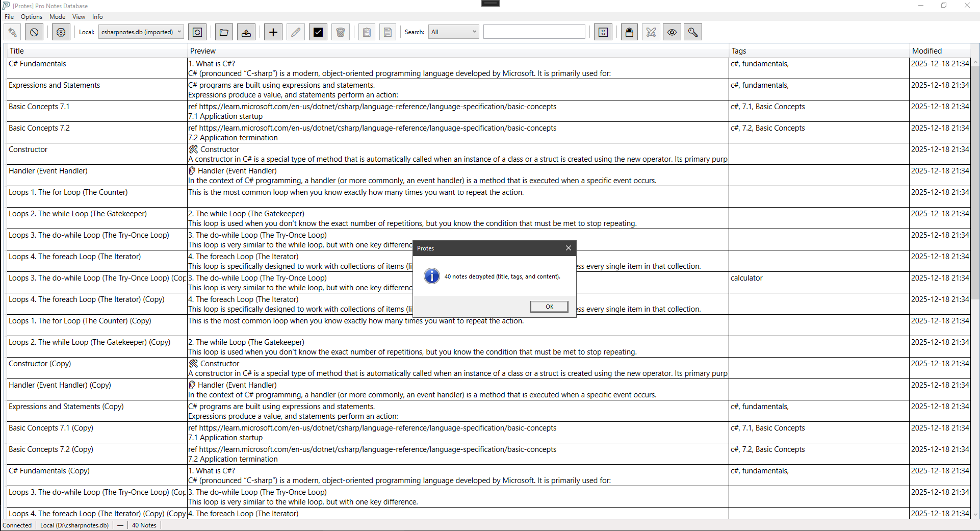
Task: Sort notes by Title column header
Action: pos(96,51)
